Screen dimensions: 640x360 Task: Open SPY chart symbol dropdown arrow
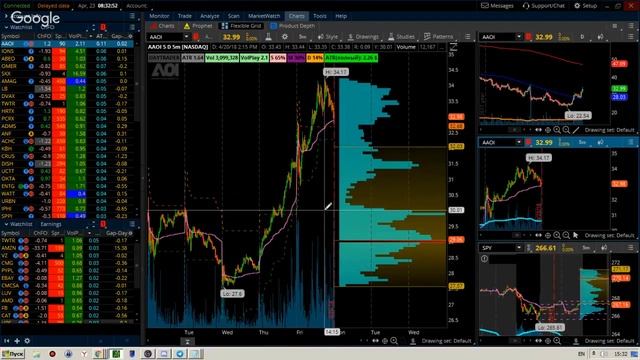pos(519,248)
